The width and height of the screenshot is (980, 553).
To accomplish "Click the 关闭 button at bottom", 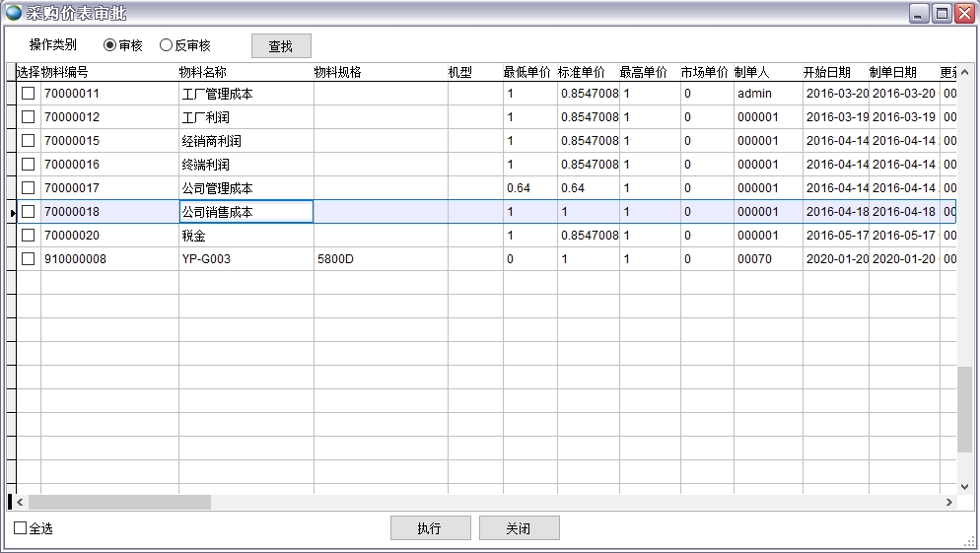I will click(x=519, y=528).
